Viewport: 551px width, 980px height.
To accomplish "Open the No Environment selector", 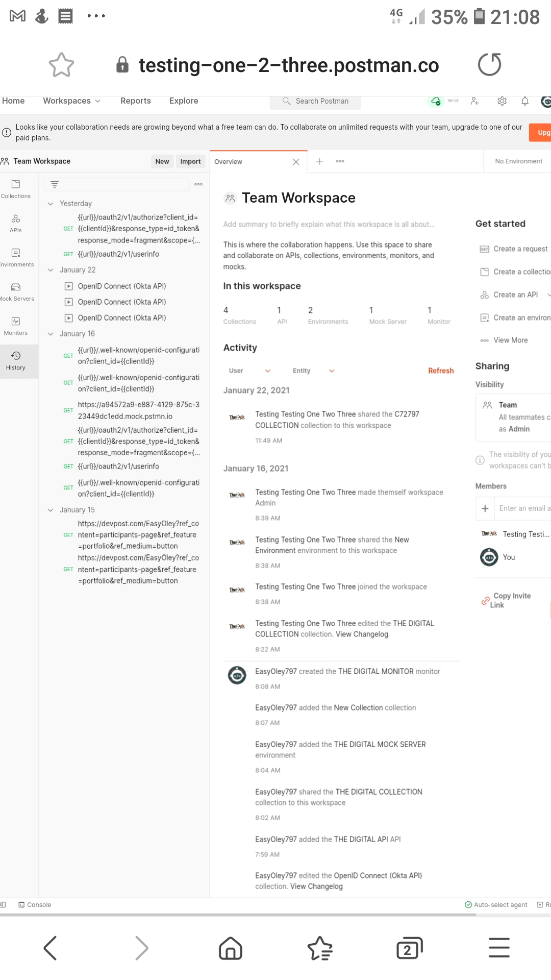I will point(518,161).
